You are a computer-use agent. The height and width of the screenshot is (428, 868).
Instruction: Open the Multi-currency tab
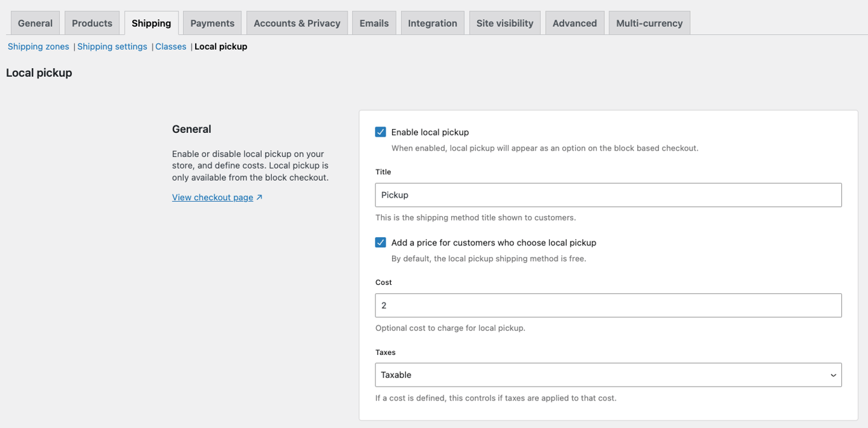pos(649,22)
